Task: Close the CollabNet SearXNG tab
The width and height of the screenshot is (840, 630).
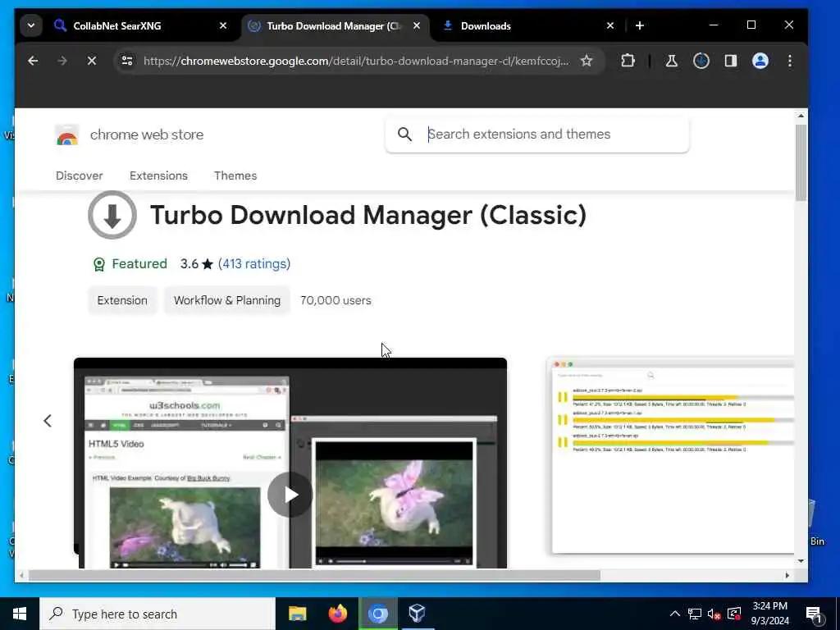Action: pyautogui.click(x=223, y=25)
